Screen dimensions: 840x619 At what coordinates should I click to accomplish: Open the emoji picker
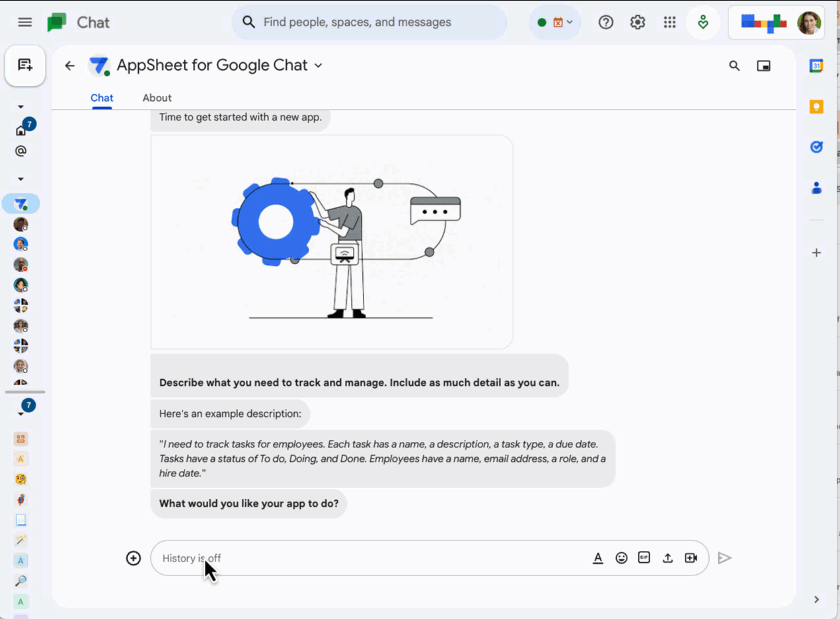click(x=621, y=558)
